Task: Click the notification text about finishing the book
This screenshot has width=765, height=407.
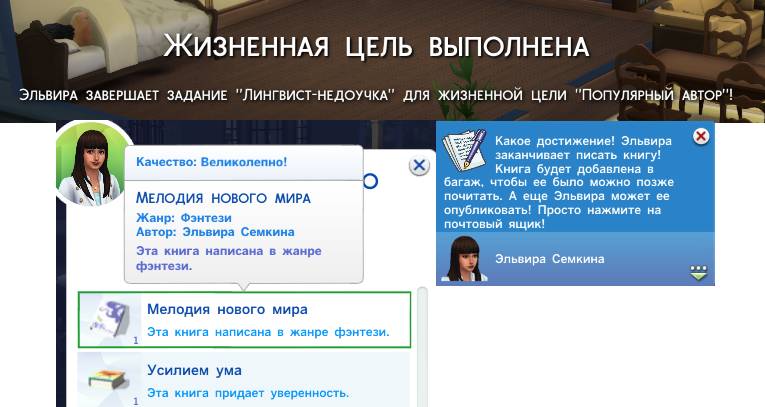Action: [x=559, y=183]
